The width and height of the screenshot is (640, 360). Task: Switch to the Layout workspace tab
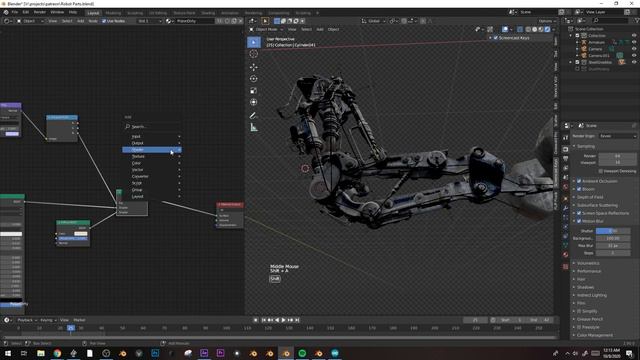93,13
